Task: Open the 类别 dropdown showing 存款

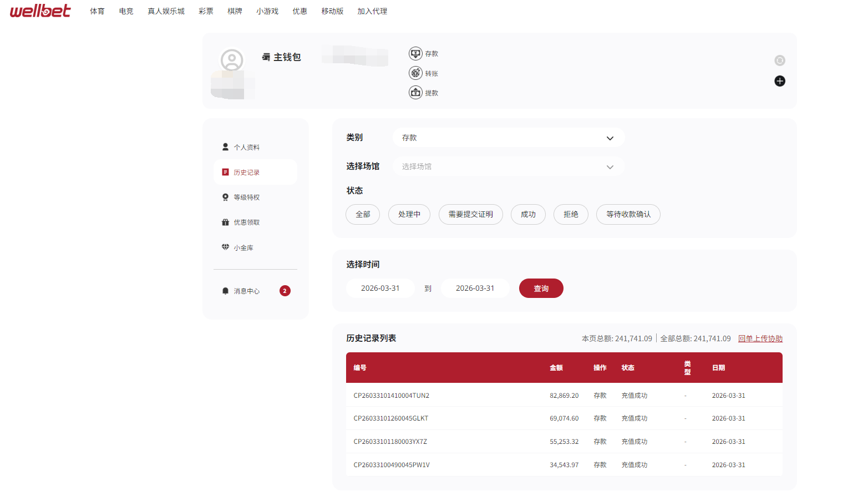Action: 508,138
